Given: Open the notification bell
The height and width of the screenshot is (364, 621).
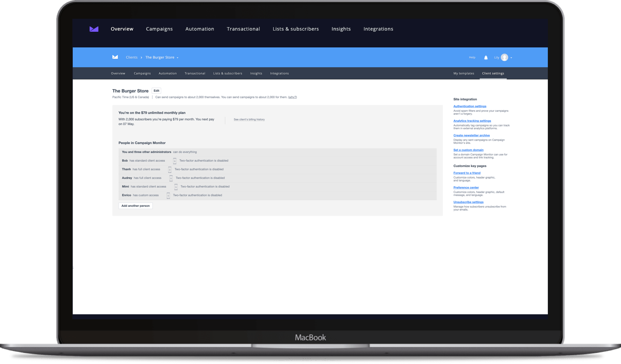Looking at the screenshot, I should click(x=485, y=57).
